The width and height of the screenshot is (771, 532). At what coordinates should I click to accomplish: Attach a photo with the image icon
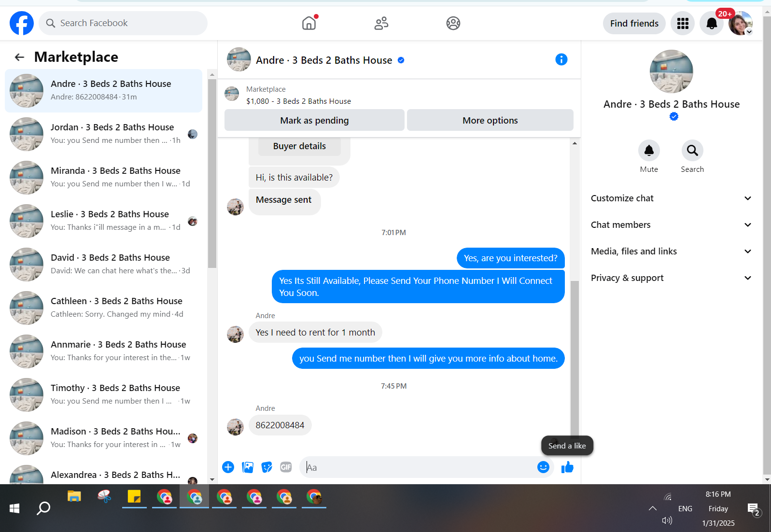[248, 467]
